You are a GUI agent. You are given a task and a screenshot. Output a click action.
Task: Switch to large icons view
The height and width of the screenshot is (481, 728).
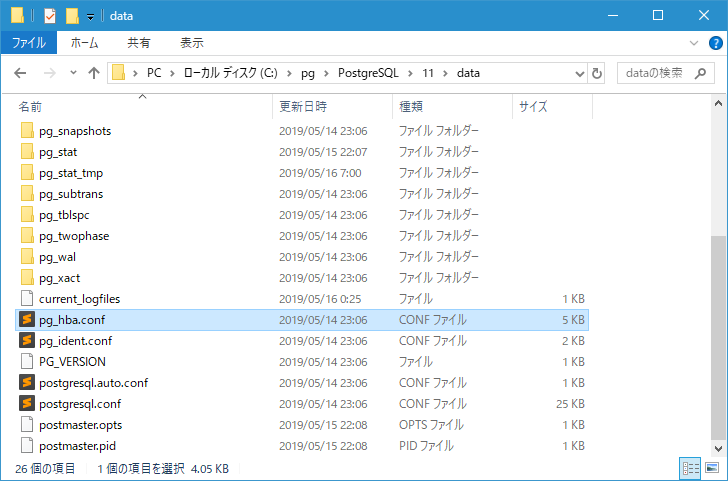(x=714, y=468)
